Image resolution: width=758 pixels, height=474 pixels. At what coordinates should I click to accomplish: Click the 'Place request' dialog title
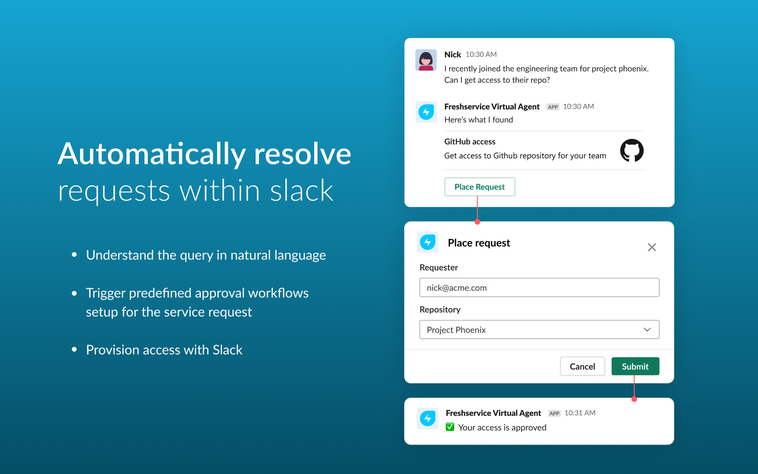[479, 243]
